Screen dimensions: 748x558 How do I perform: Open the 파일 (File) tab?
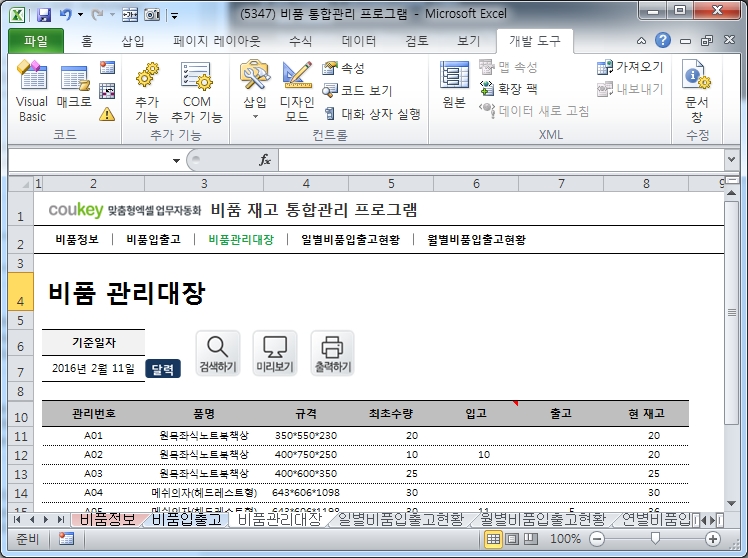36,41
